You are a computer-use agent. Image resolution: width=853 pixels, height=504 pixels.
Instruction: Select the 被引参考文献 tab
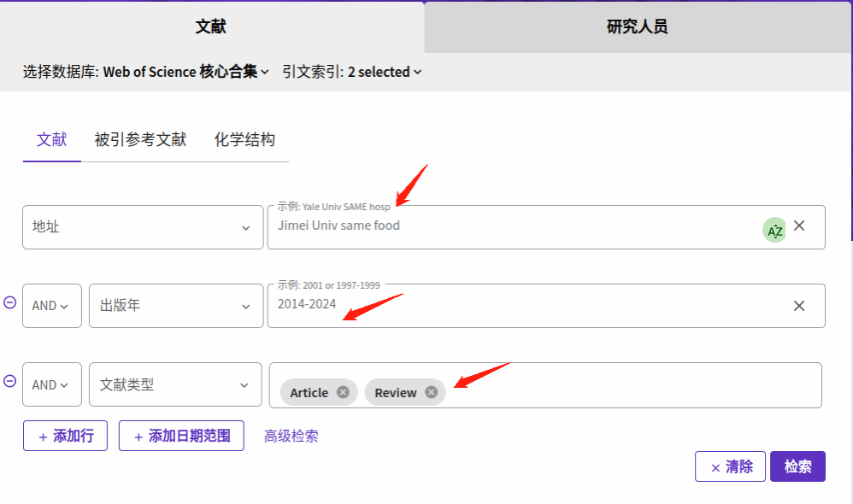click(140, 140)
